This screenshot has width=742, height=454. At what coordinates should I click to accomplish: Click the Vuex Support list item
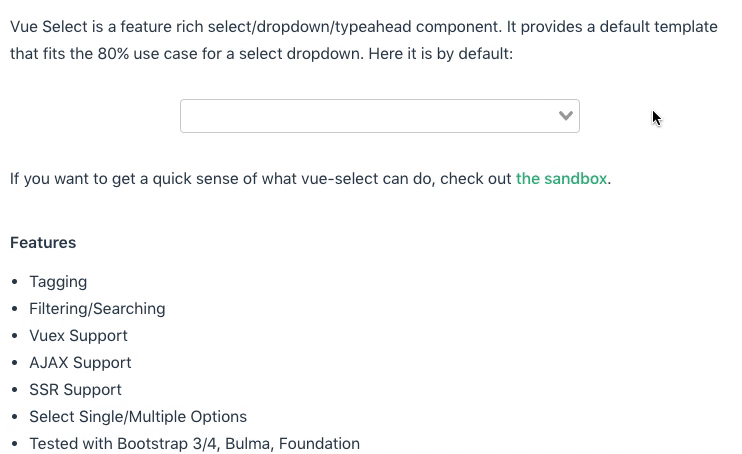(78, 336)
